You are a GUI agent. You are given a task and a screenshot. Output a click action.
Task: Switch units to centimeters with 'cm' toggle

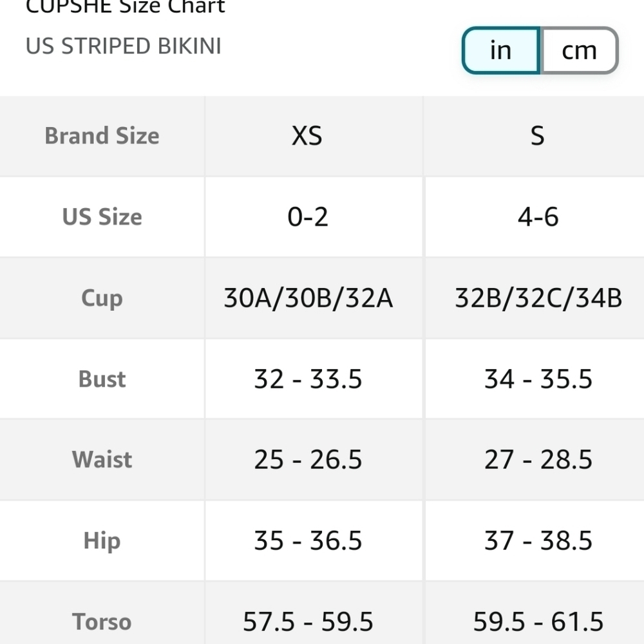(x=580, y=50)
